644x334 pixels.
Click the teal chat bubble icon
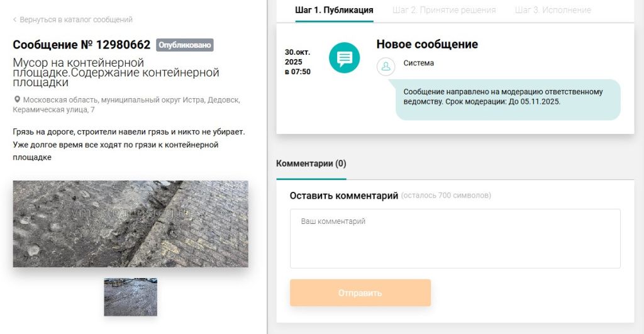click(344, 58)
